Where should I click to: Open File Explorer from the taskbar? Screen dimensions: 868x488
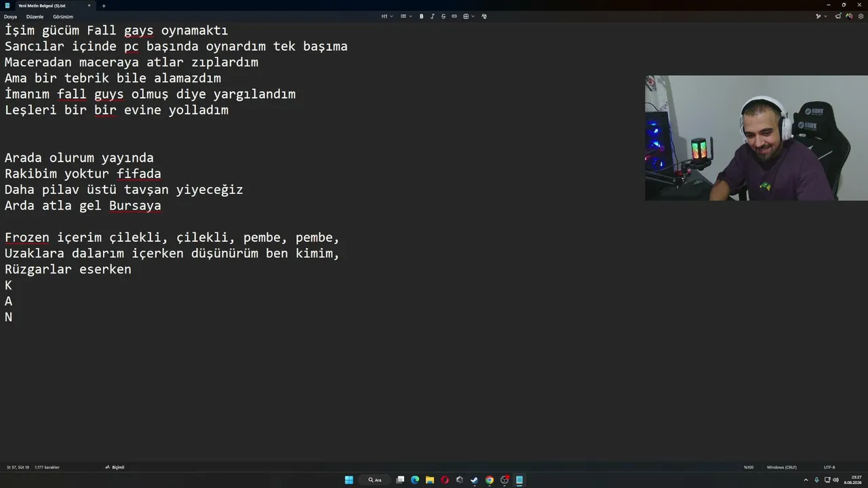(430, 480)
